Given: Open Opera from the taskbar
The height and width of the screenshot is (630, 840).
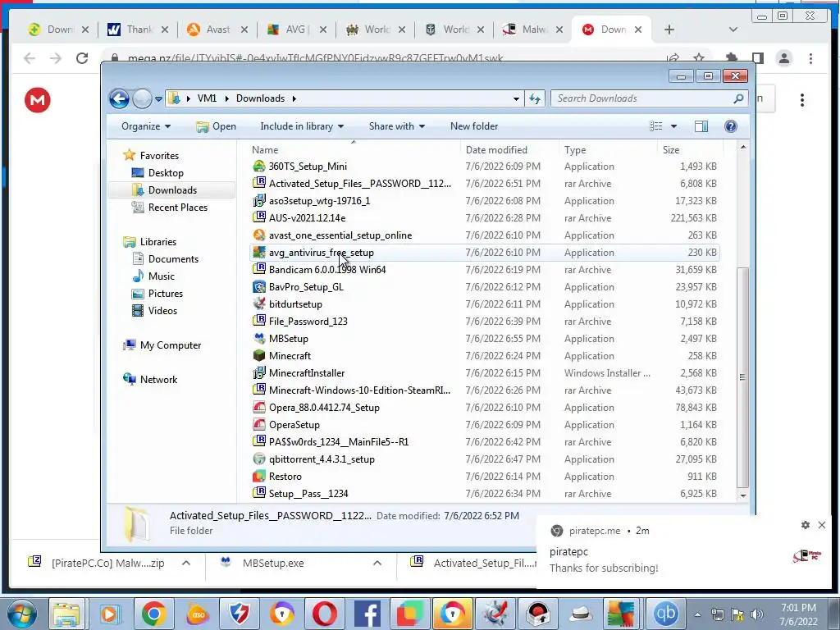Looking at the screenshot, I should click(325, 614).
